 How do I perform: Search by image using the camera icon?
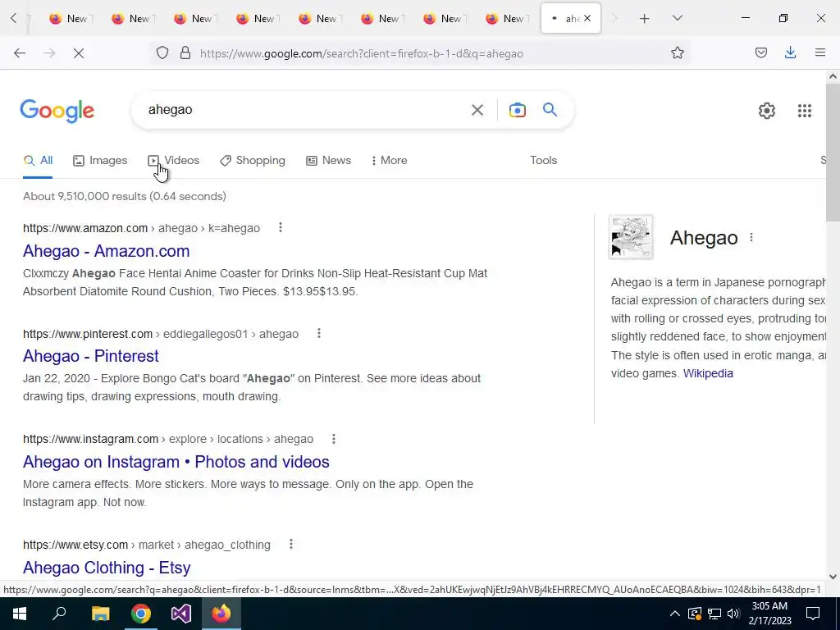click(x=517, y=110)
